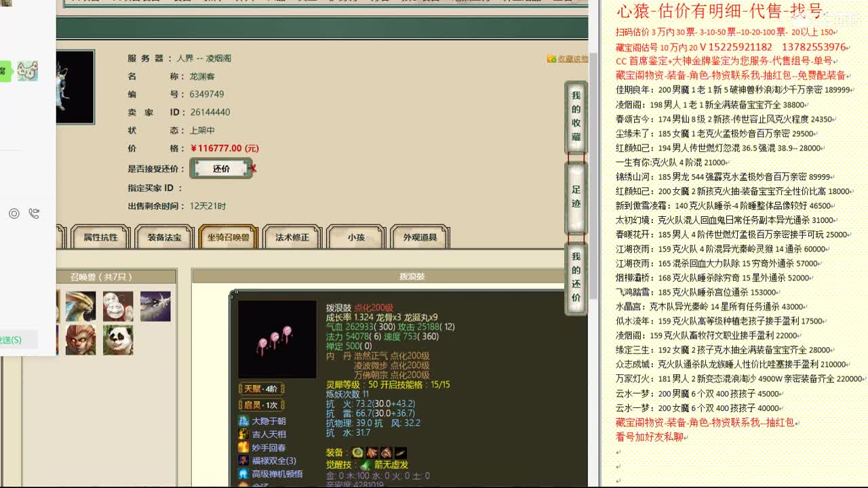Open the 小孩 tab
The height and width of the screenshot is (488, 868).
point(356,237)
